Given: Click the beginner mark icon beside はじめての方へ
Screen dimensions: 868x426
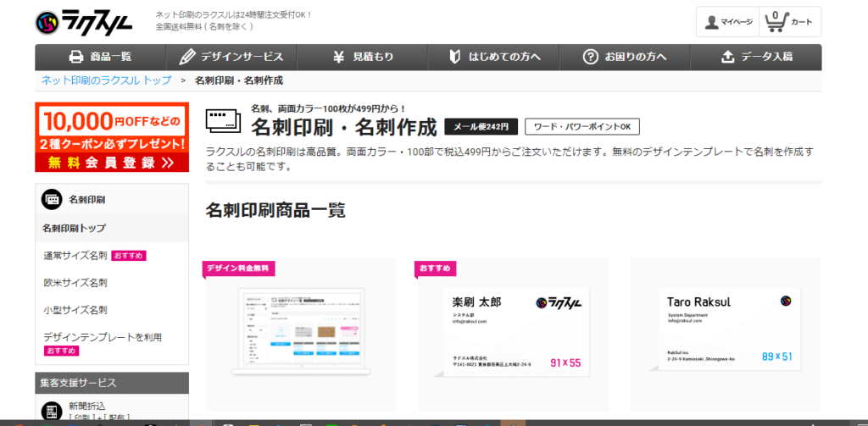Looking at the screenshot, I should [x=454, y=57].
